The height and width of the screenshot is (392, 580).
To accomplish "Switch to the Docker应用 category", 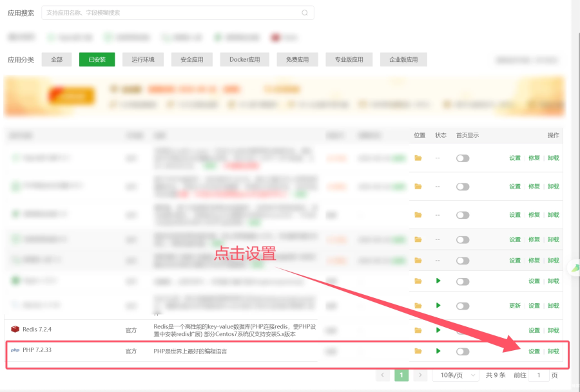I will pyautogui.click(x=244, y=60).
